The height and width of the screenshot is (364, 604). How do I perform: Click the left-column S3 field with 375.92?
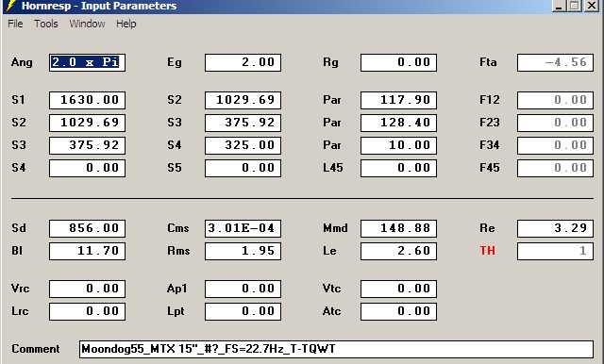[x=88, y=146]
